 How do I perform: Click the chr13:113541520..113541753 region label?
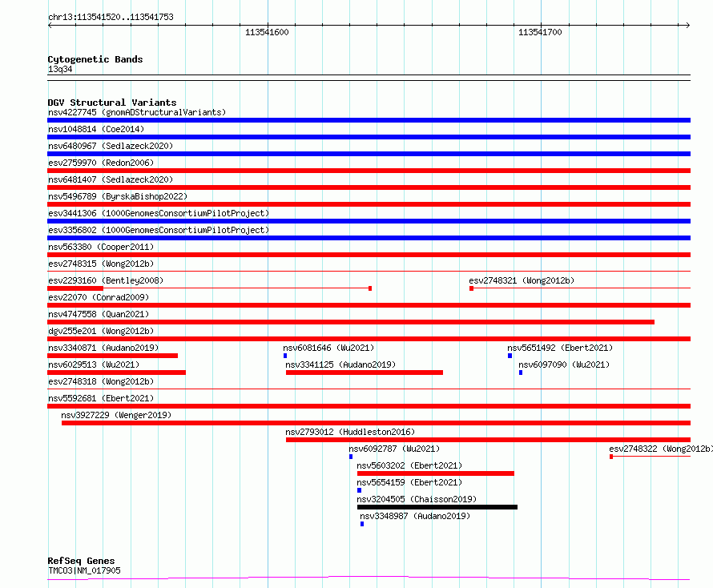pyautogui.click(x=111, y=18)
